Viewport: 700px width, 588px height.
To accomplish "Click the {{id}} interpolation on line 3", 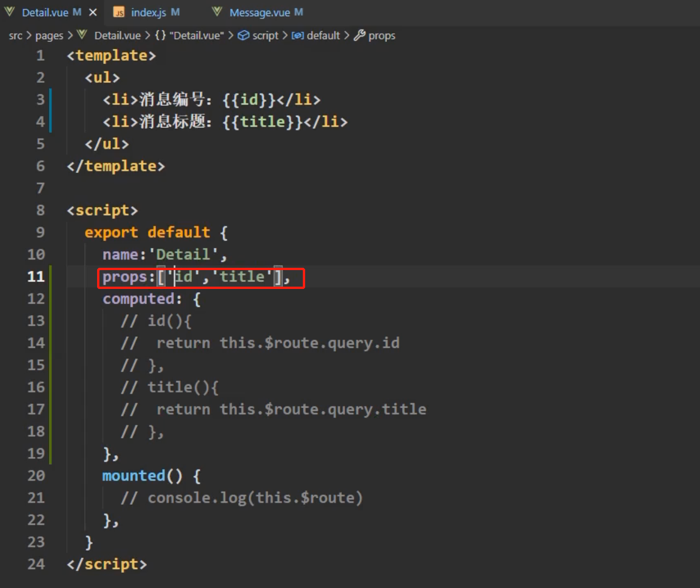I will pos(249,100).
